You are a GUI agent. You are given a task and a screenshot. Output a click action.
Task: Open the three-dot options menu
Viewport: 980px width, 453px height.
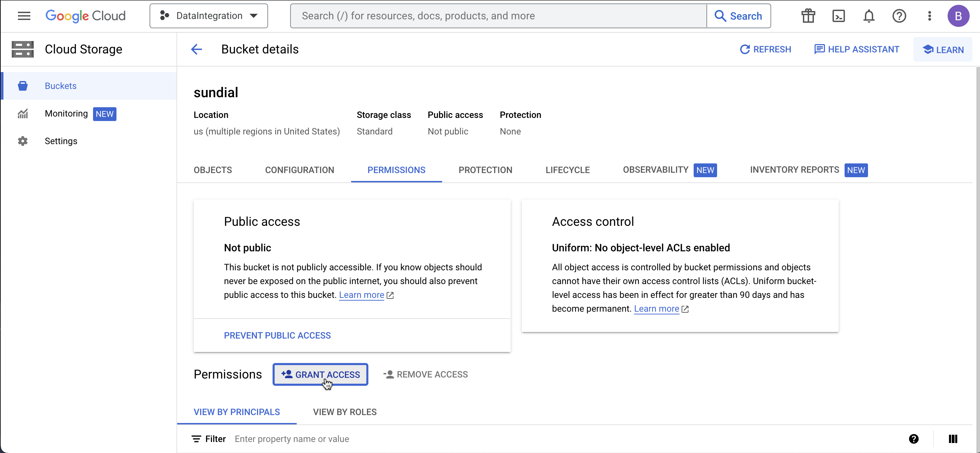tap(929, 16)
